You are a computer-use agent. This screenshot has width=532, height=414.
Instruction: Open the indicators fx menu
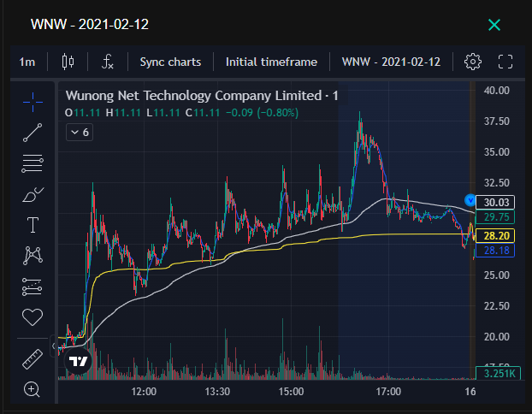click(x=108, y=62)
